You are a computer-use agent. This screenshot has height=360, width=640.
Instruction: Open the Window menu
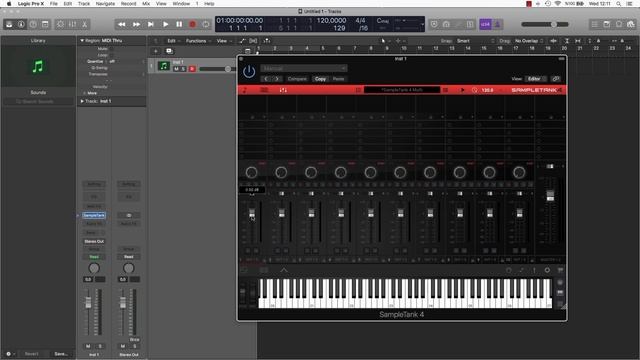coord(181,4)
